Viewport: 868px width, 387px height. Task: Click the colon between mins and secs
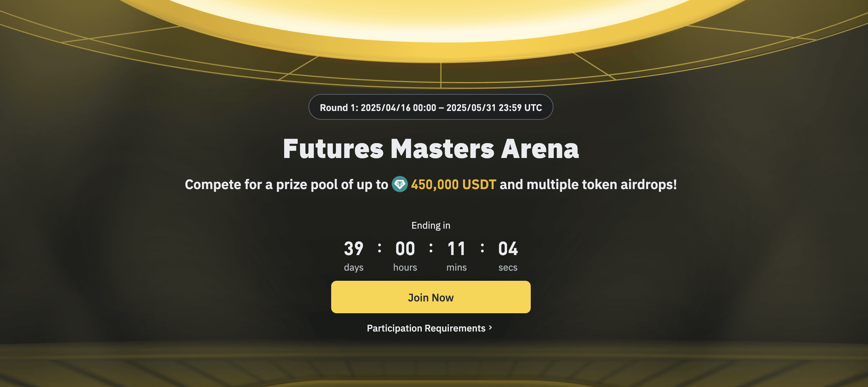482,248
